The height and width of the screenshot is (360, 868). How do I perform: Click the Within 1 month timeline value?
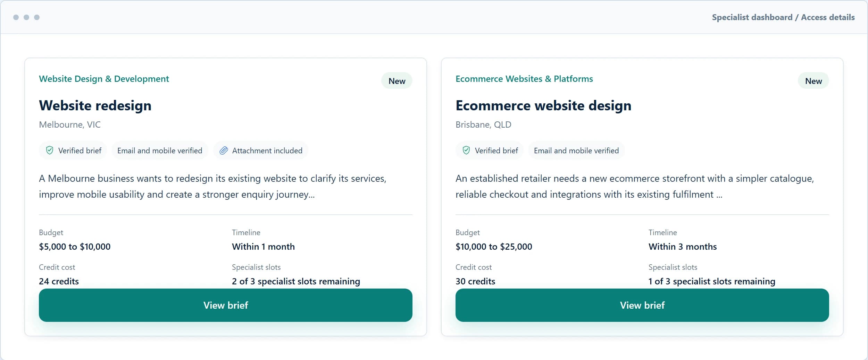point(263,247)
